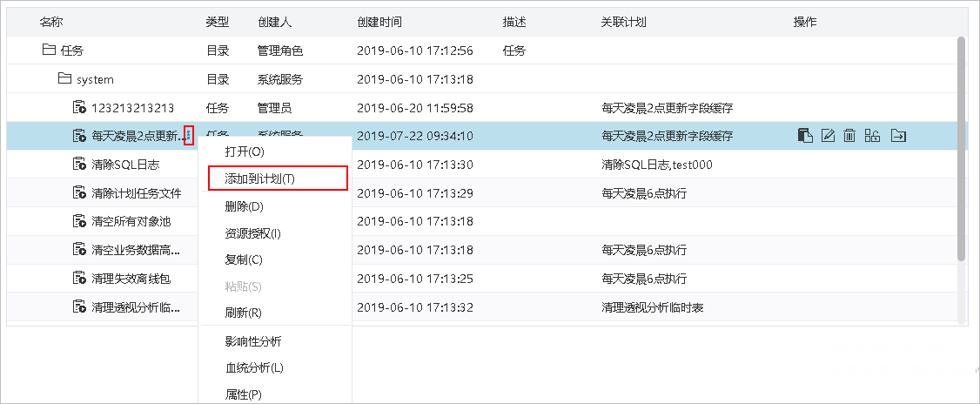Viewport: 980px width, 404px height.
Task: Click the vertical scrollbar of the task list
Action: (961, 149)
